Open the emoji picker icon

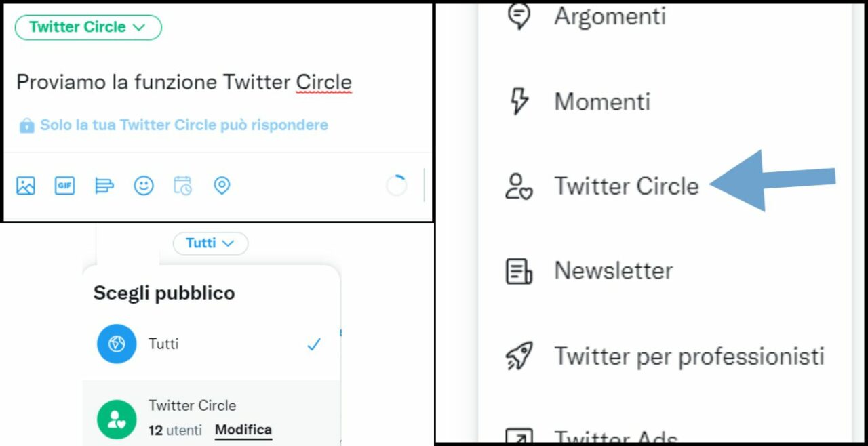tap(143, 185)
